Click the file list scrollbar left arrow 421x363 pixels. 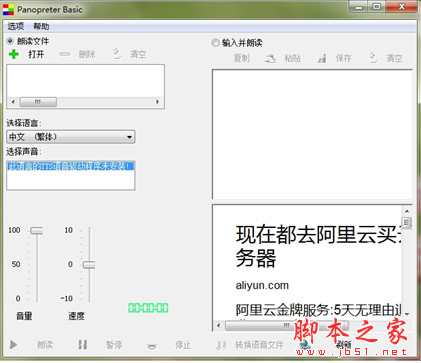click(x=13, y=102)
